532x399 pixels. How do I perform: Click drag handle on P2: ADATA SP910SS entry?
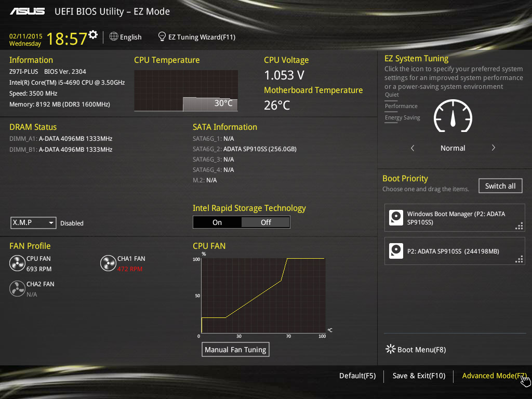click(x=519, y=259)
